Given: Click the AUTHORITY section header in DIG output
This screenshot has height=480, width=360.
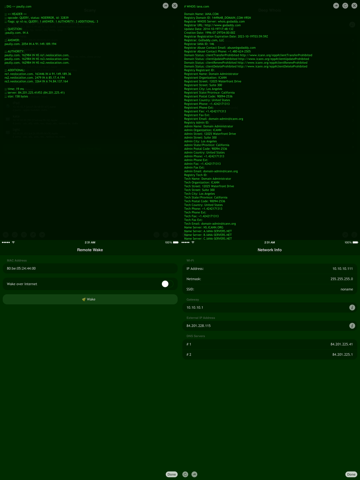Looking at the screenshot, I should click(x=14, y=51).
